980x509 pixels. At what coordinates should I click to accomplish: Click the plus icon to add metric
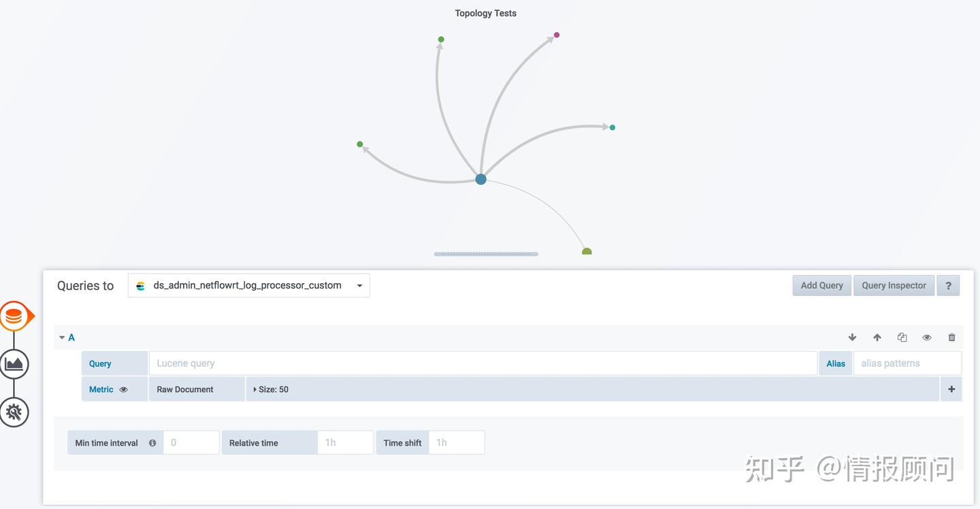tap(951, 389)
